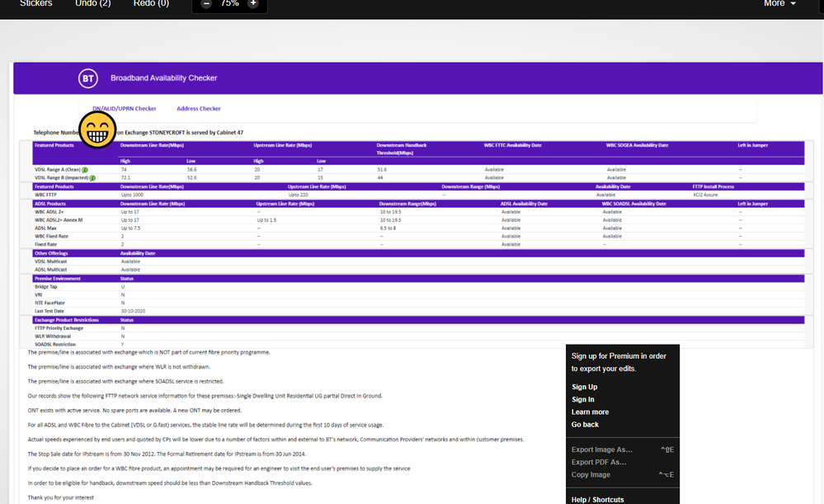Select the grinning emoji sticker
This screenshot has width=824, height=504.
click(97, 130)
